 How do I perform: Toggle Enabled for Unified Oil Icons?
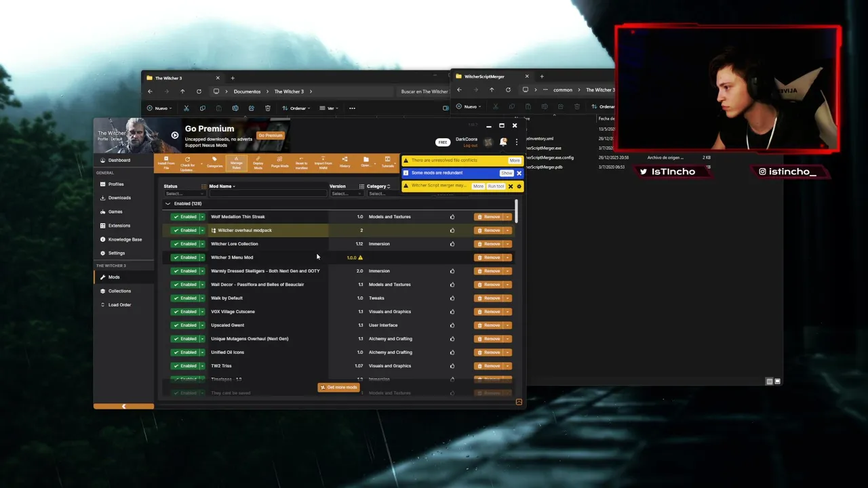pos(184,352)
